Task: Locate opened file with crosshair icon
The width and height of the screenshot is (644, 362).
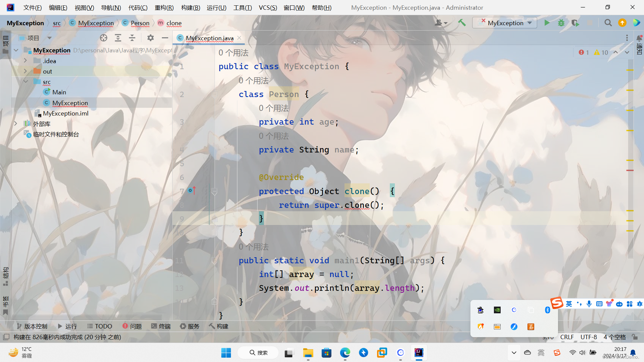Action: 103,38
